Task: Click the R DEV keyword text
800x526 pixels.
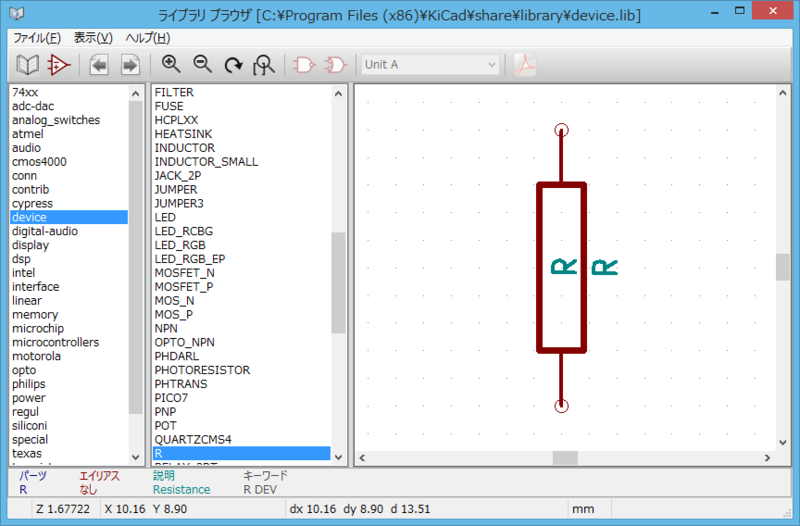Action: pos(260,490)
